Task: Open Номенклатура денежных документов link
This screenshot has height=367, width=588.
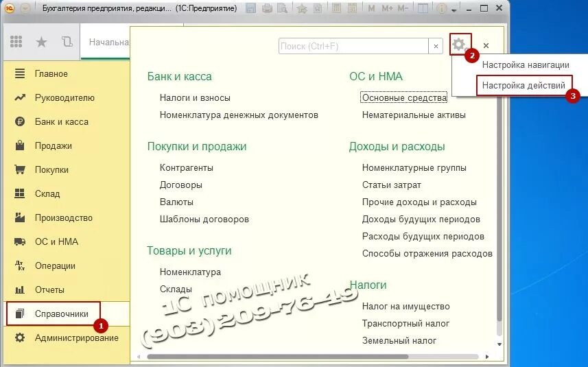Action: pyautogui.click(x=239, y=115)
